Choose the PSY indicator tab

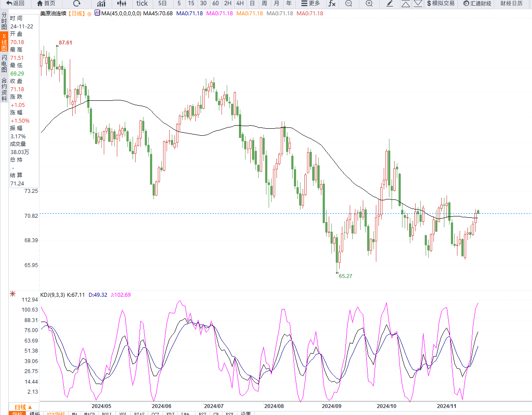click(x=229, y=413)
